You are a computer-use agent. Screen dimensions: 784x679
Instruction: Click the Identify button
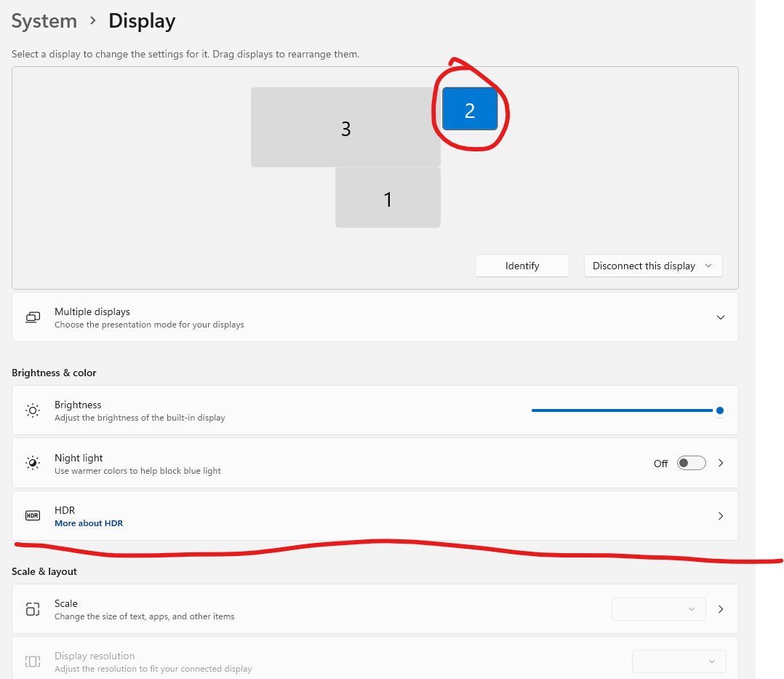(522, 266)
